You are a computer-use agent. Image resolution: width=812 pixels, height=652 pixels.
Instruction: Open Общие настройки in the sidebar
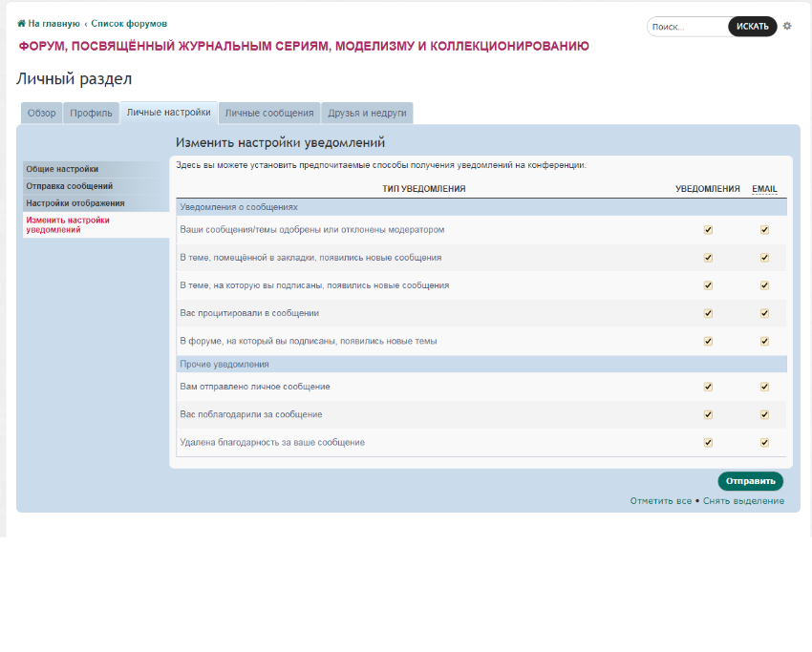62,169
